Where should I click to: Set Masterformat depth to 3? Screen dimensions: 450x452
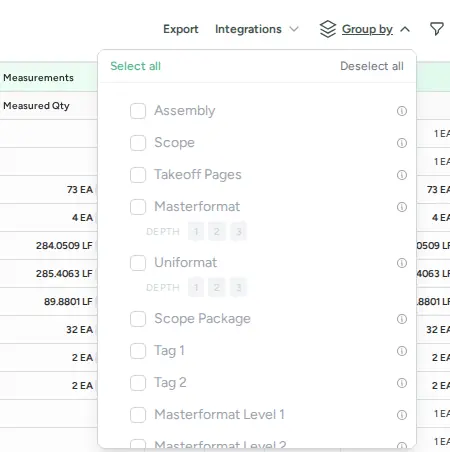point(239,231)
